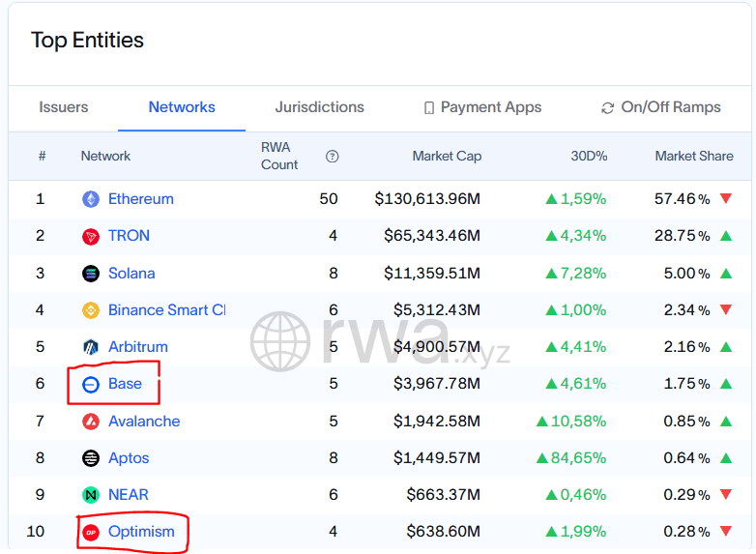Click the Arbitrum network logo icon
The height and width of the screenshot is (554, 756).
tap(91, 347)
